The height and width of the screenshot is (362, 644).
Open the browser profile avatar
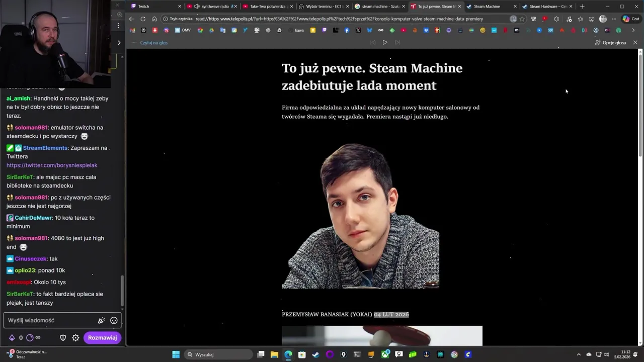tap(603, 19)
